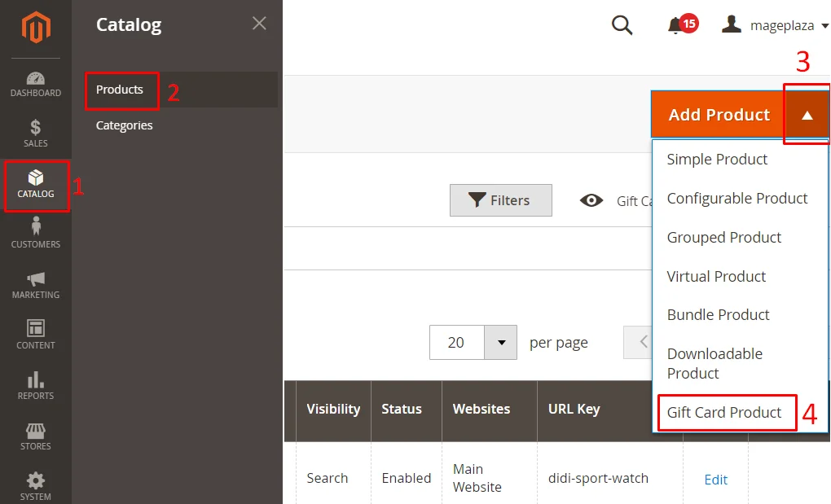Image resolution: width=831 pixels, height=504 pixels.
Task: Click the 'Catalog' panel title
Action: (129, 25)
